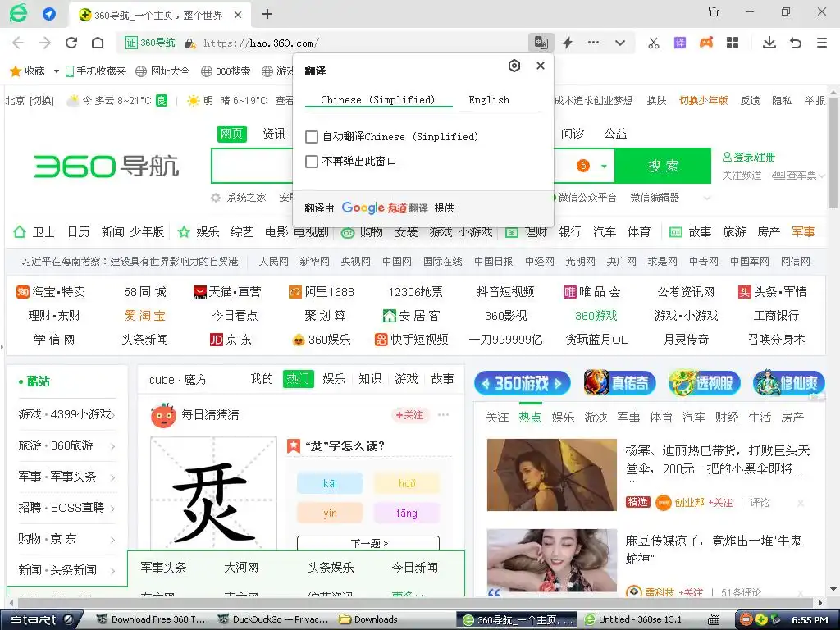Open the umbrella news article thumbnail
The width and height of the screenshot is (840, 630).
(x=552, y=475)
